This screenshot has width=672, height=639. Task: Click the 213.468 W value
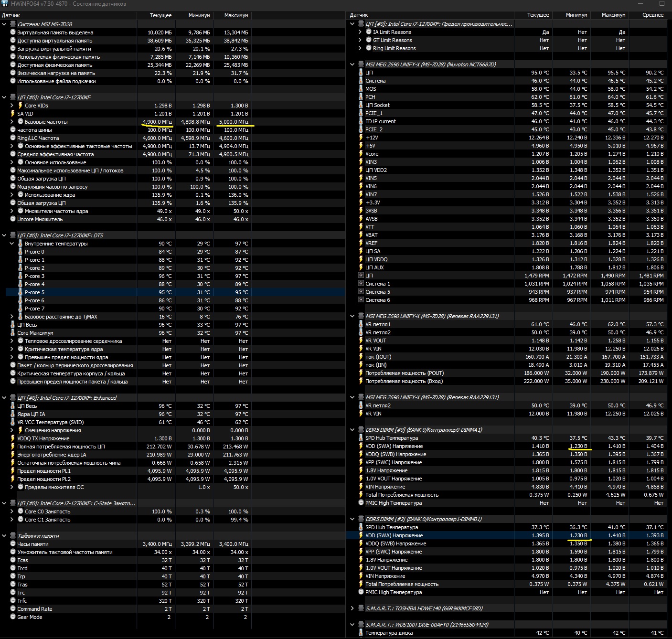pyautogui.click(x=235, y=447)
